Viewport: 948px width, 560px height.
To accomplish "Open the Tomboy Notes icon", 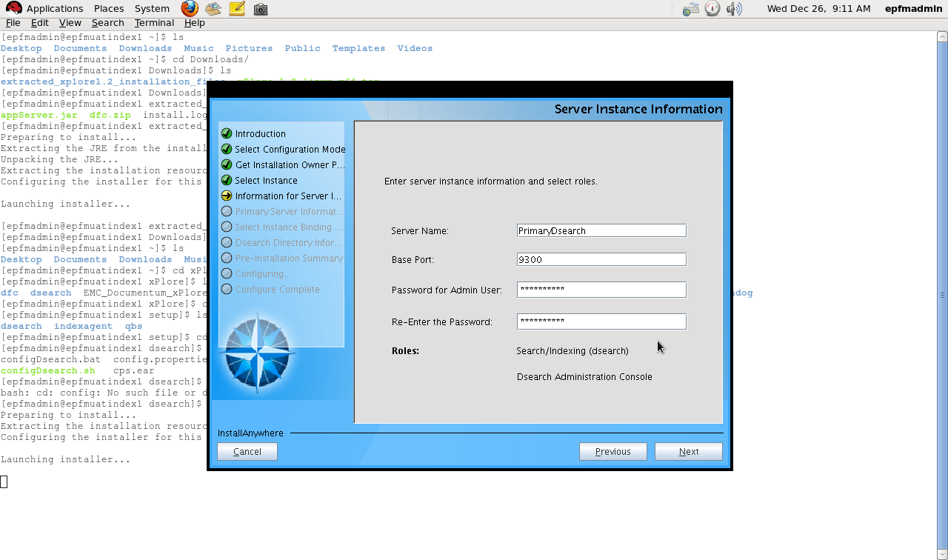I will (237, 9).
